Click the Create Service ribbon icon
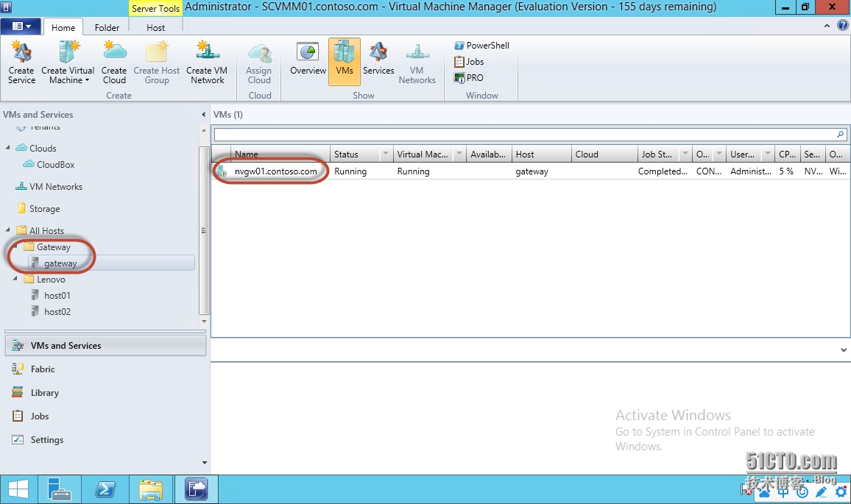 [x=21, y=62]
